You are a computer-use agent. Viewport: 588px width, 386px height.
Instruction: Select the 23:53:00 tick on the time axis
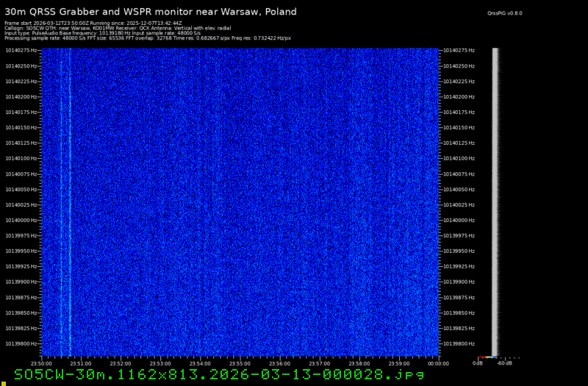pyautogui.click(x=161, y=362)
